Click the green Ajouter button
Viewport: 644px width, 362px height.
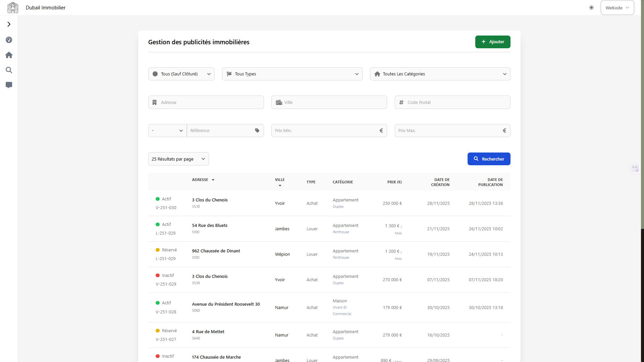[492, 42]
